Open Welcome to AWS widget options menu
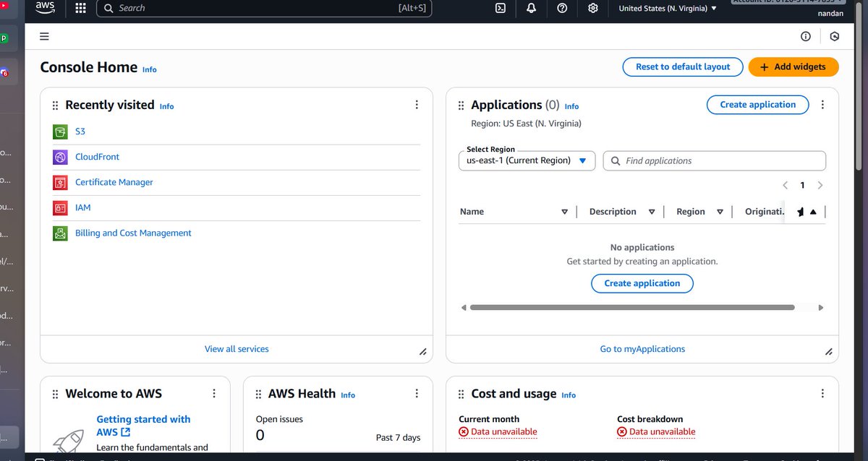 [214, 394]
